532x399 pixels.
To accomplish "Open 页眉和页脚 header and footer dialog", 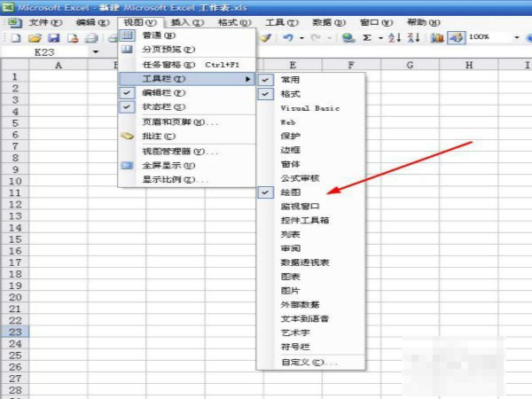I will [186, 121].
